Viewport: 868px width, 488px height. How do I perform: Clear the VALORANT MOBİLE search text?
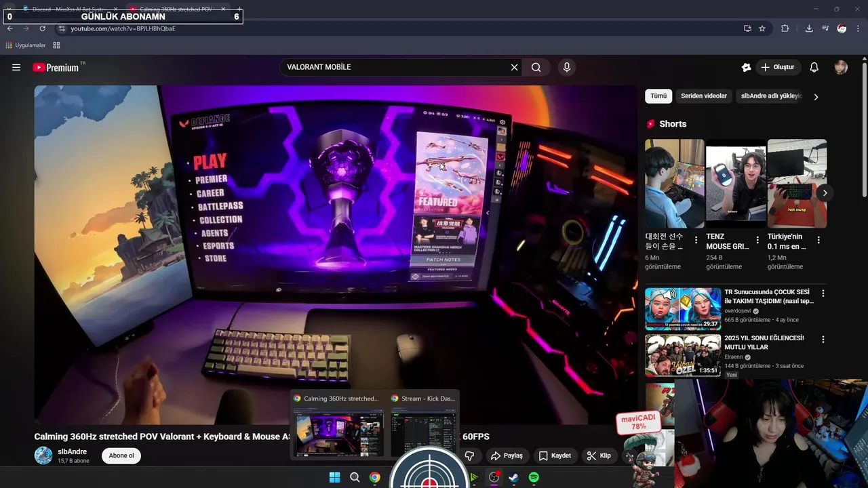(x=514, y=67)
